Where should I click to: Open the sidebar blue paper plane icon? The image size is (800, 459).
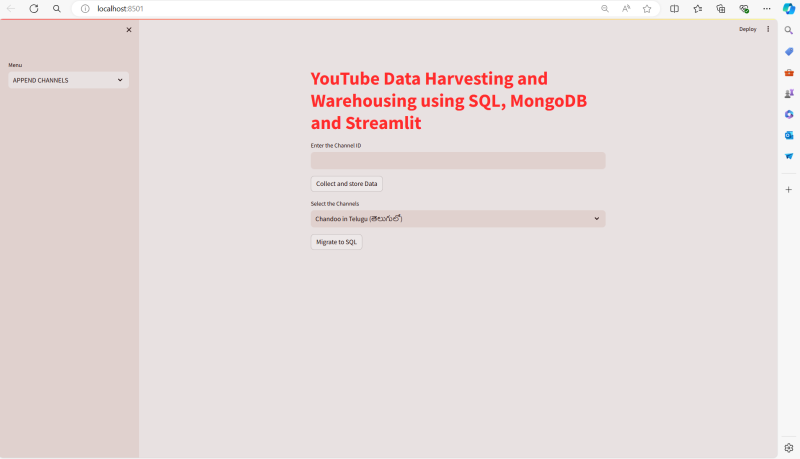click(789, 156)
